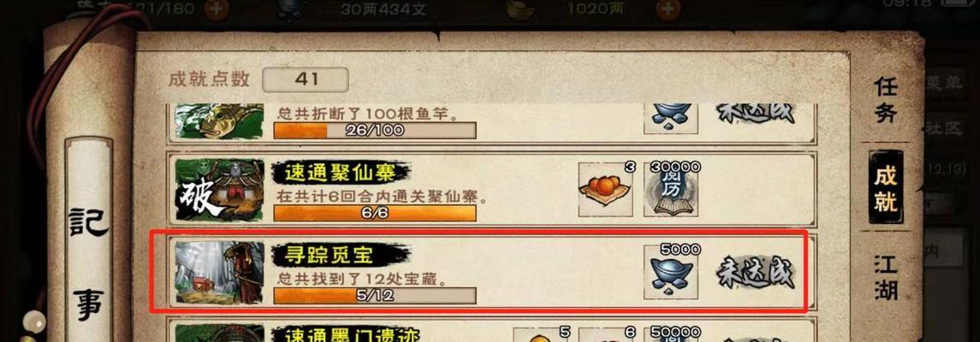
Task: Tap the 30000 阅历 book reward icon
Action: click(671, 190)
